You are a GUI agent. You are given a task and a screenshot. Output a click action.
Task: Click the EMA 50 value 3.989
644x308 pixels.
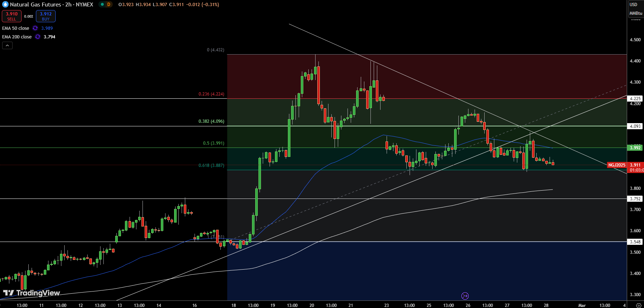(x=47, y=28)
